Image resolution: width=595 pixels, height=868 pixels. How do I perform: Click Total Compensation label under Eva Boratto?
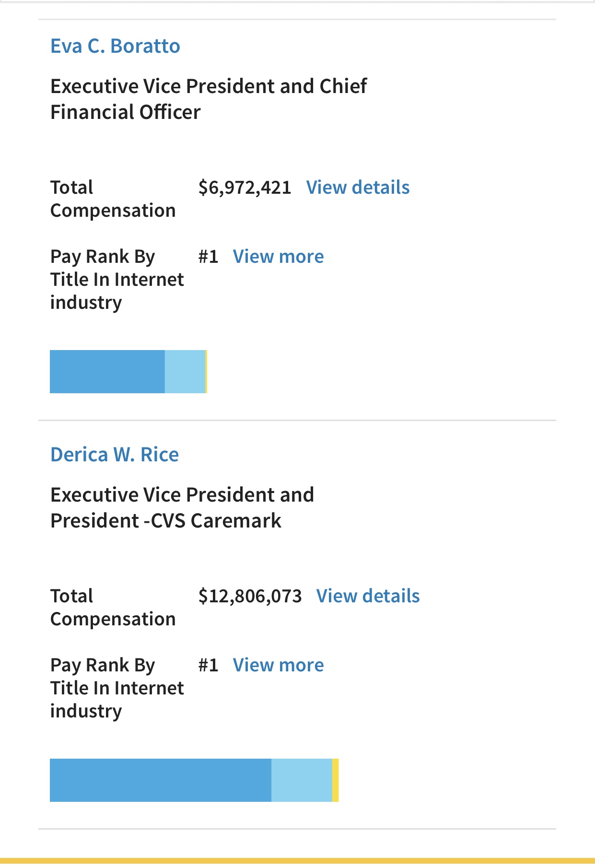pyautogui.click(x=113, y=199)
